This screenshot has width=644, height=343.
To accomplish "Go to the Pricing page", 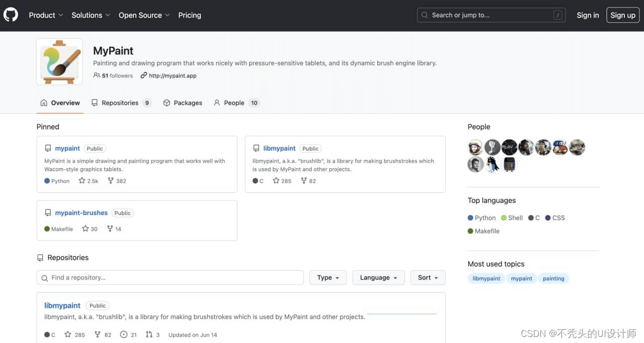I will (190, 15).
